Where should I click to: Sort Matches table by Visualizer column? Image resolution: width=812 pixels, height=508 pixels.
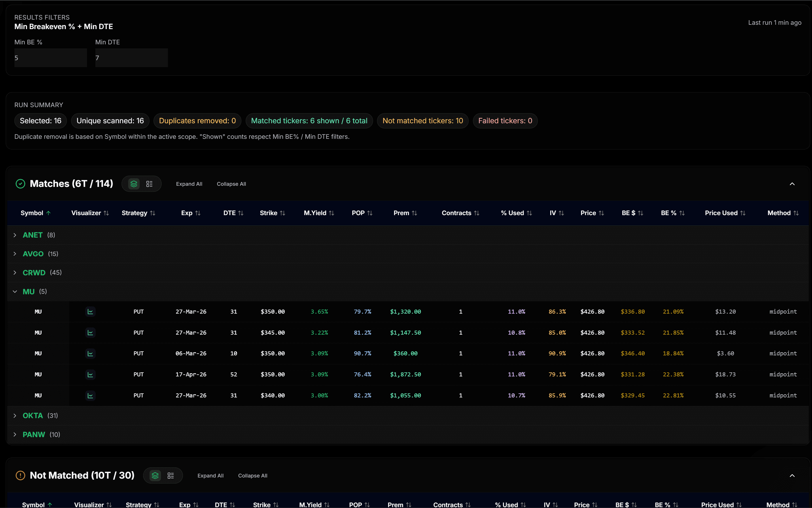90,213
